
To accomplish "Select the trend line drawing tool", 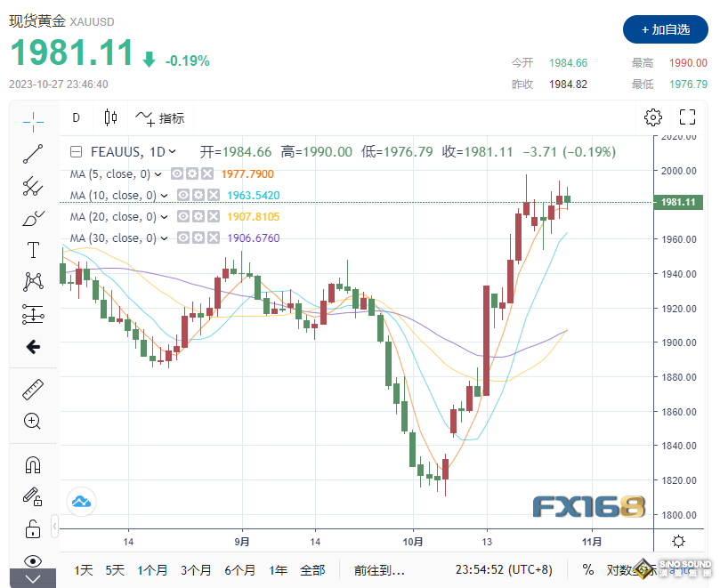I will pos(33,154).
